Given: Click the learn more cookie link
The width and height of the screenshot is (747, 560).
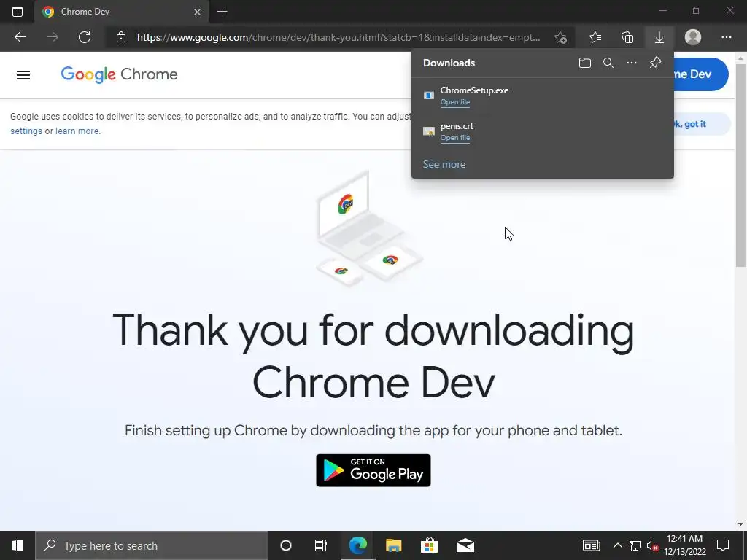Looking at the screenshot, I should [x=77, y=131].
